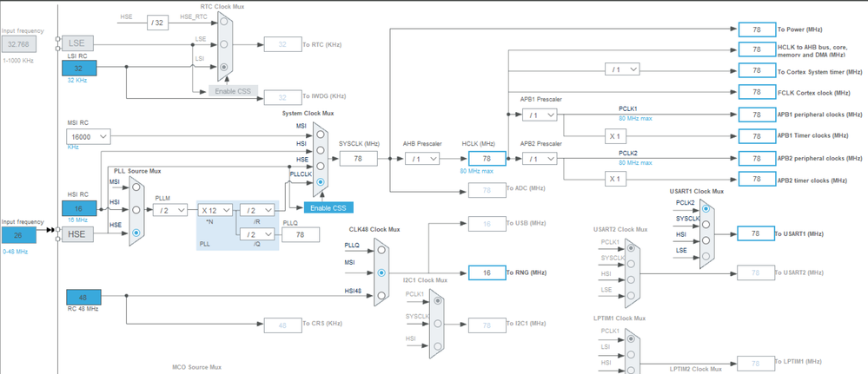Click the HCLK to AHB bus value box
Screen dimensions: 868x374
[x=757, y=49]
